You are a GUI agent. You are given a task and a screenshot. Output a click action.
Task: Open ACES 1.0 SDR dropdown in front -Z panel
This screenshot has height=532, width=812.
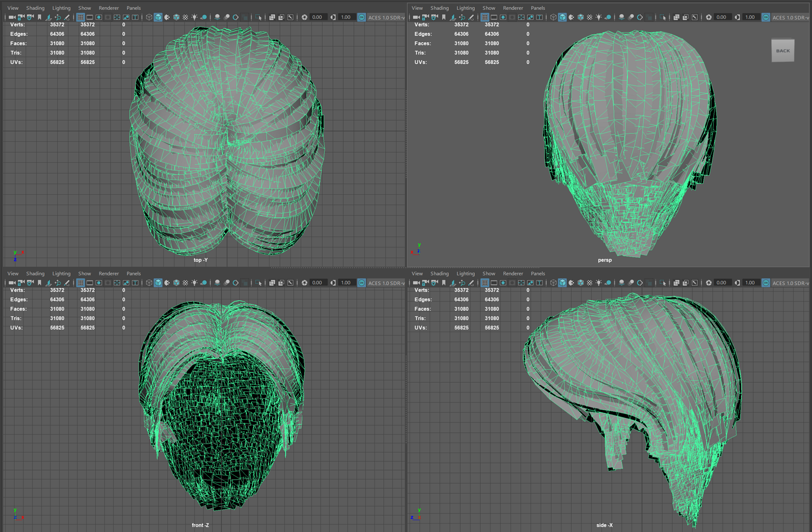point(386,283)
